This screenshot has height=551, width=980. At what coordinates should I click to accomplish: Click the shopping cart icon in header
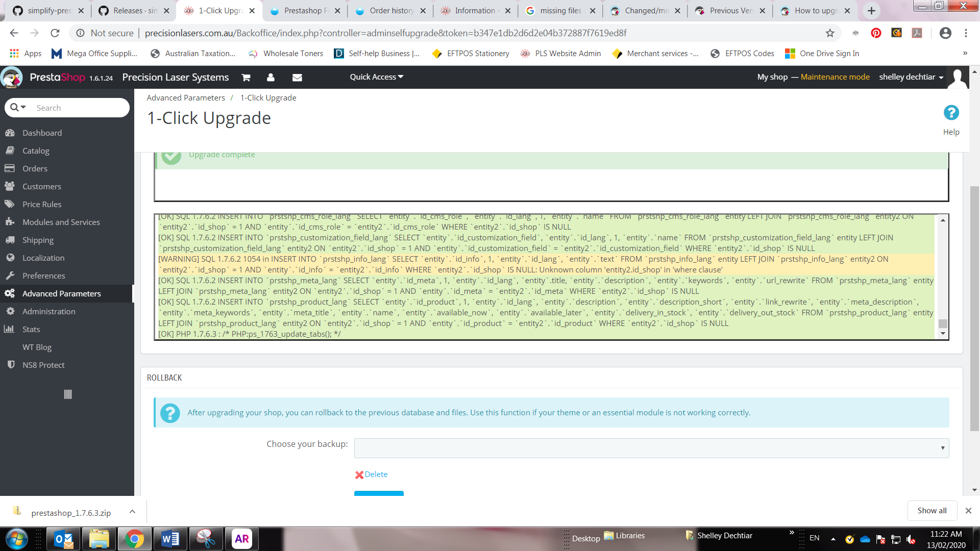coord(246,78)
